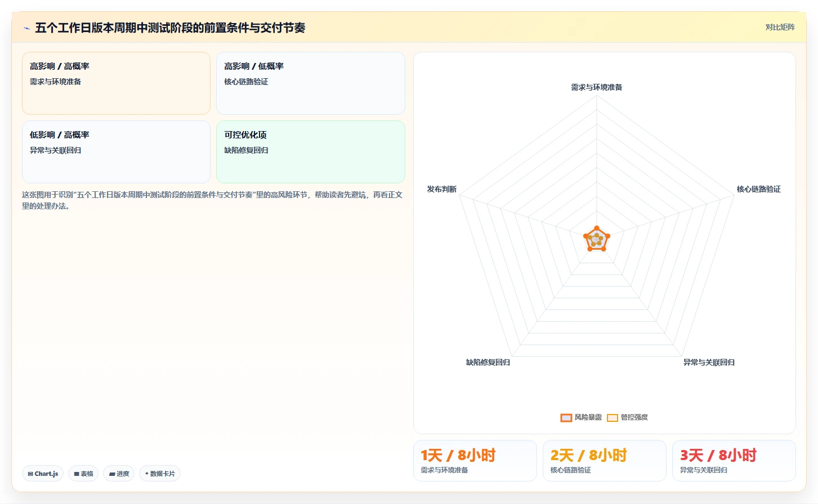Click radar axis label 异常与关联回归
818x504 pixels.
(709, 362)
